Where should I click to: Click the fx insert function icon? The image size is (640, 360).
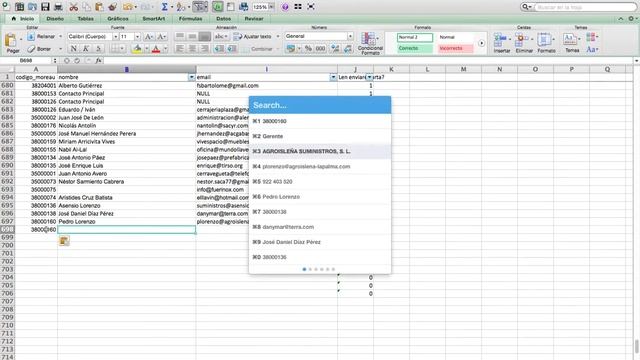coord(98,60)
